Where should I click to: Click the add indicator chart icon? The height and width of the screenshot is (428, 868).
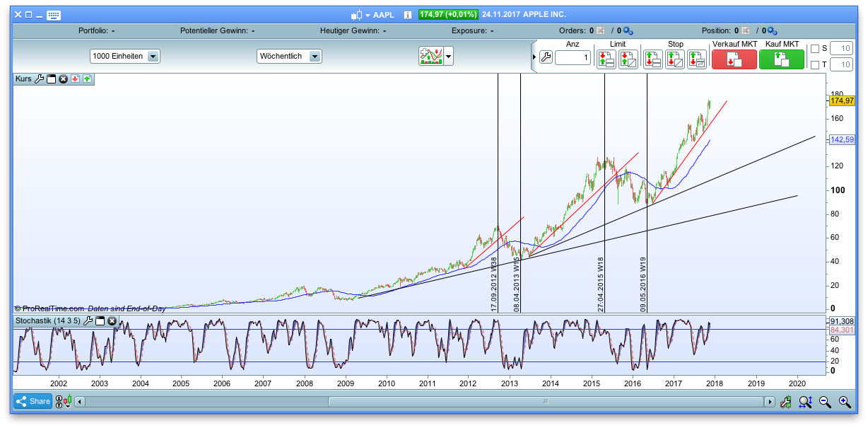click(x=430, y=57)
